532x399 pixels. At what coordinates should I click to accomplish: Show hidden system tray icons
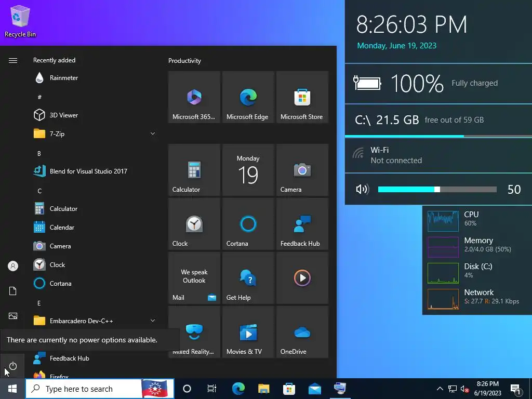click(x=440, y=389)
